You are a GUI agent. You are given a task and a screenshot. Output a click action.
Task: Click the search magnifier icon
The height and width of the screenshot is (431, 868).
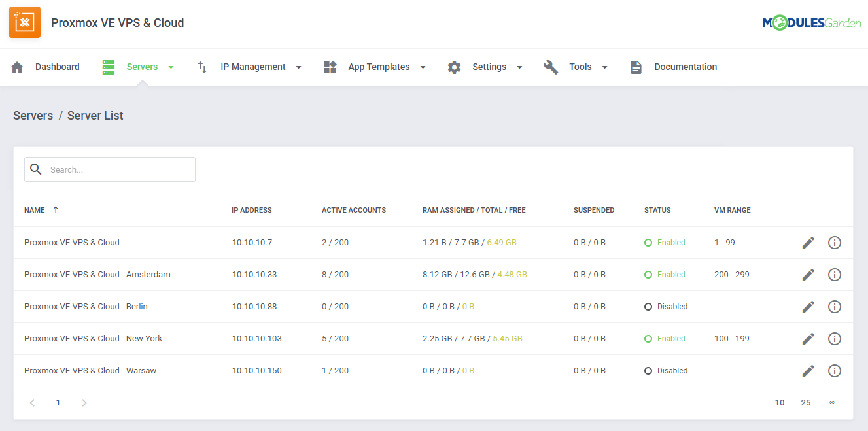[x=36, y=169]
